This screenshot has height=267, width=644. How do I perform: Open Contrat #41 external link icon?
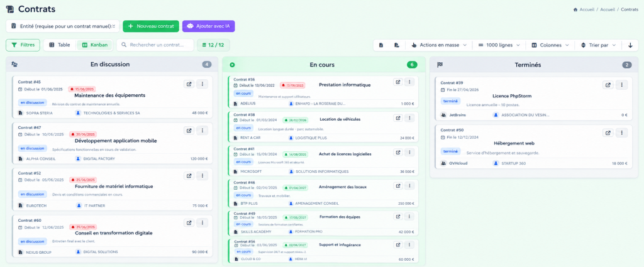397,152
